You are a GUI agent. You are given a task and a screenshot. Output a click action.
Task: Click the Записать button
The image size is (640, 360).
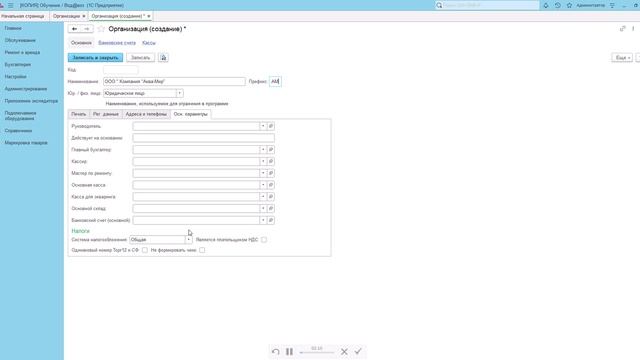pos(140,58)
